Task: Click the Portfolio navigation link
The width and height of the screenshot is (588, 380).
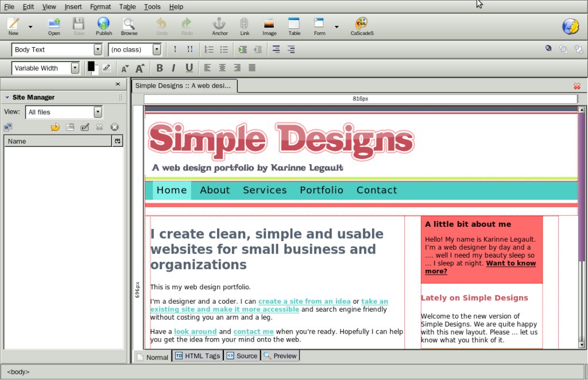Action: click(x=322, y=190)
